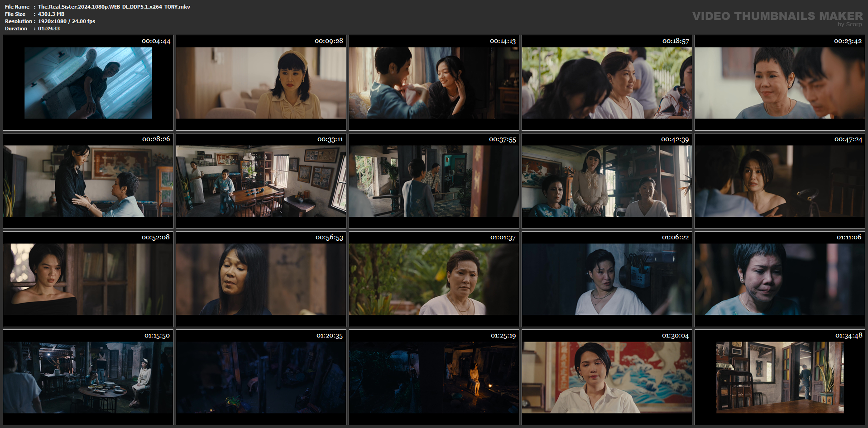The height and width of the screenshot is (428, 868).
Task: Choose the frame at 01:15:50
Action: pyautogui.click(x=88, y=377)
